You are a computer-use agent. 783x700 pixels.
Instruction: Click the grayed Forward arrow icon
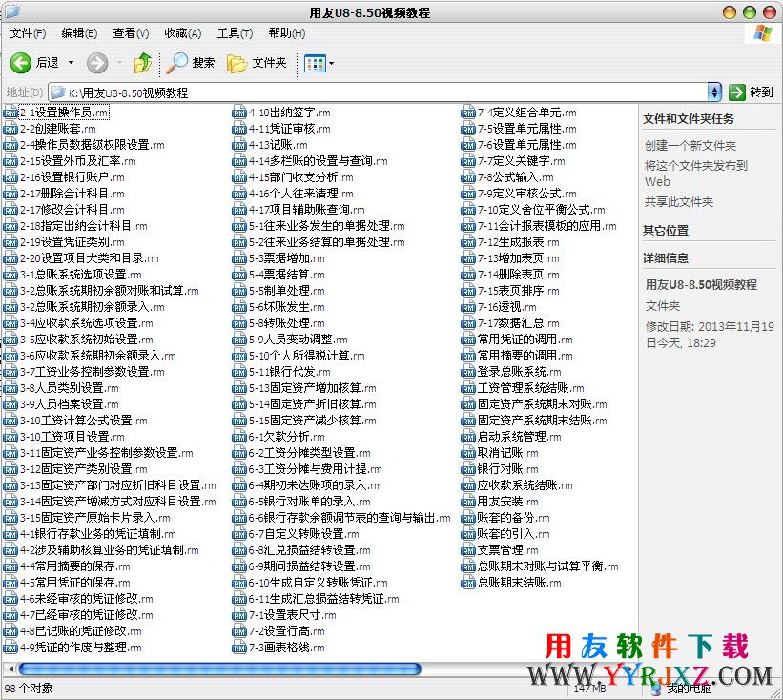click(97, 63)
